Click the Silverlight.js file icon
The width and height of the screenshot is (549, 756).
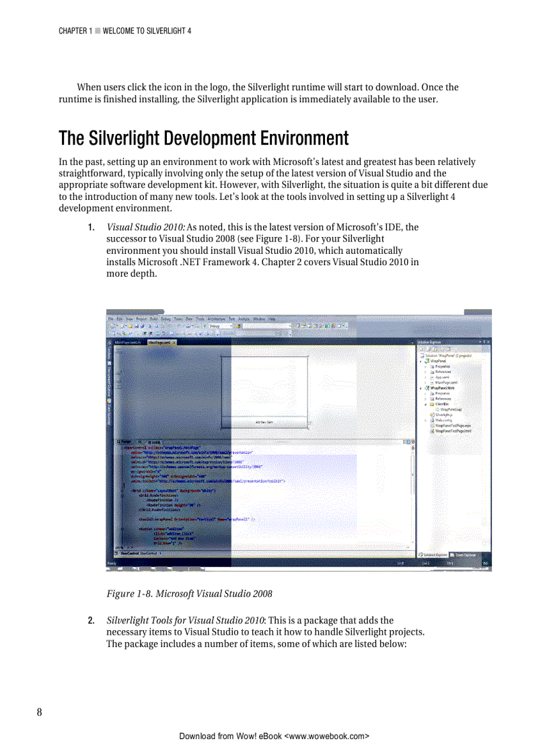[432, 415]
